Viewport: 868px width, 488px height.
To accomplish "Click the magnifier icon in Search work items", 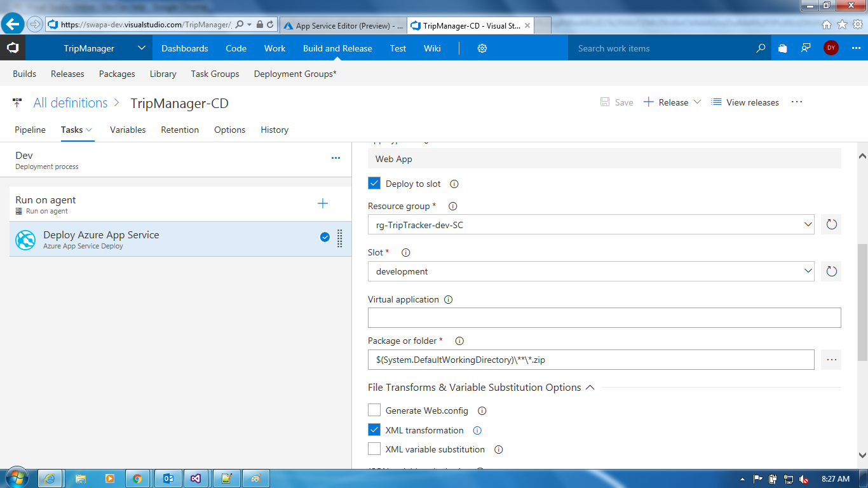I will coord(761,48).
